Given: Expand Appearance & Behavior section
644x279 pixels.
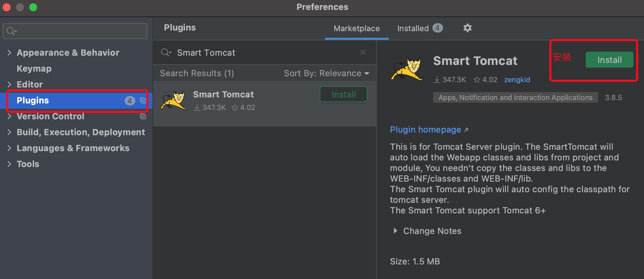Looking at the screenshot, I should (9, 53).
